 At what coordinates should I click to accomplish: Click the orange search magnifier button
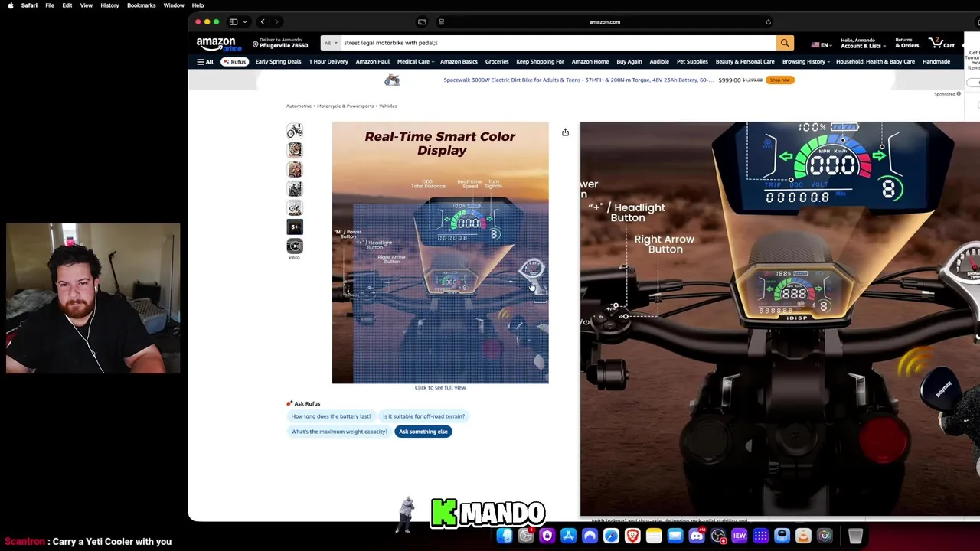pyautogui.click(x=785, y=43)
